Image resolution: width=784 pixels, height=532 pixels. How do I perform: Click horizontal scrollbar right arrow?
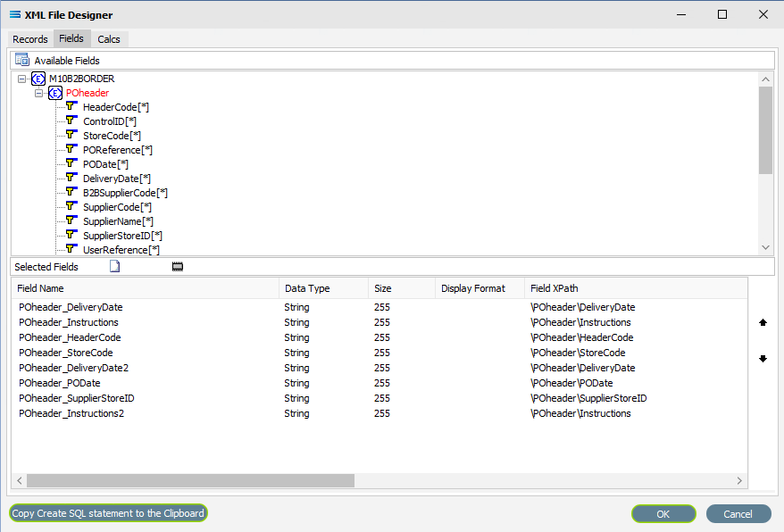click(739, 480)
